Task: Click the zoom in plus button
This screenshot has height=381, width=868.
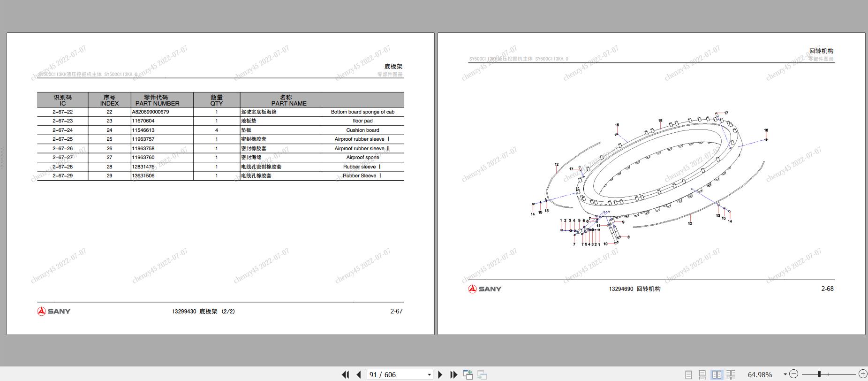Action: (862, 374)
